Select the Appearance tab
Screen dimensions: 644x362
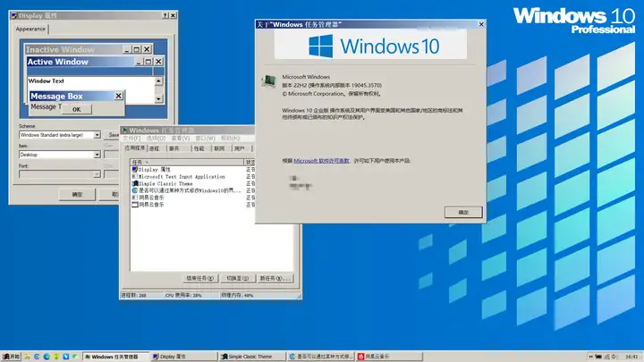tap(30, 29)
